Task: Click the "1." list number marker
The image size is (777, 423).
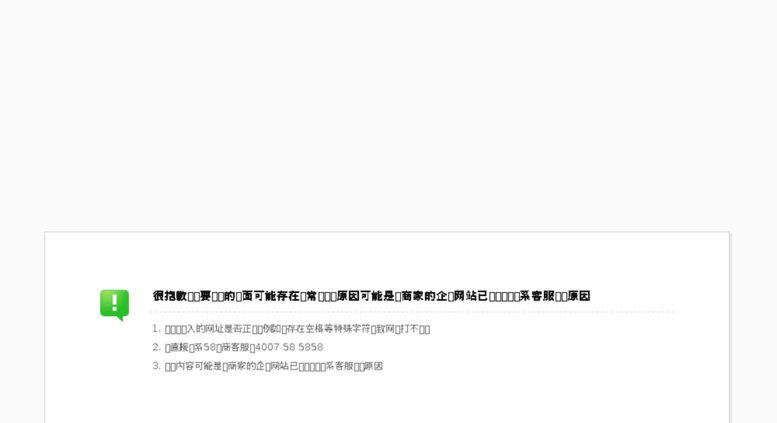Action: [156, 329]
